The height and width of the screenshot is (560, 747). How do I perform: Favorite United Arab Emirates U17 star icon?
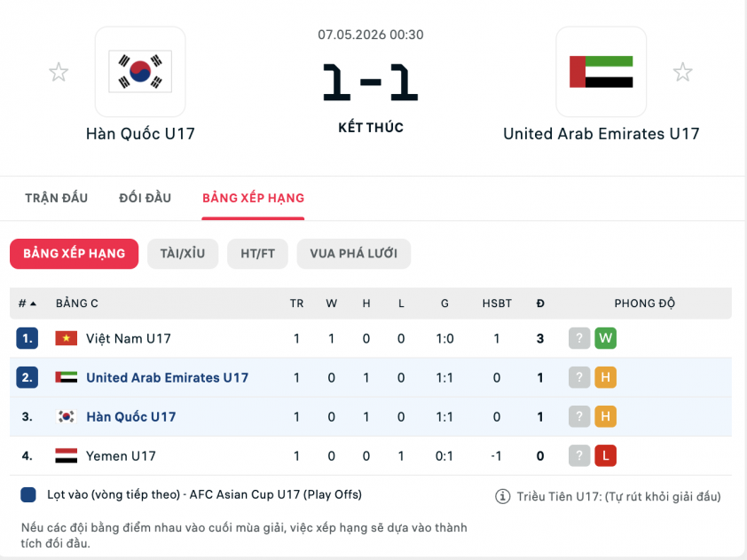click(x=682, y=72)
